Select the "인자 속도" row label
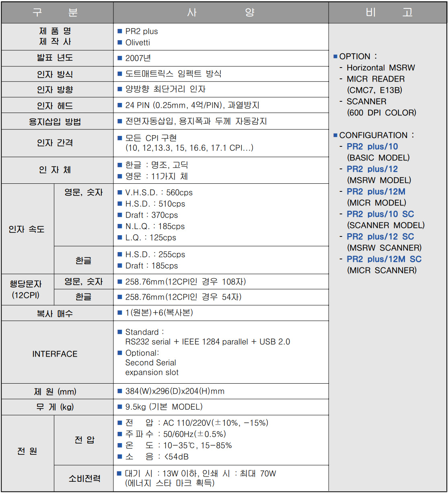Image resolution: width=448 pixels, height=493 pixels. [27, 230]
